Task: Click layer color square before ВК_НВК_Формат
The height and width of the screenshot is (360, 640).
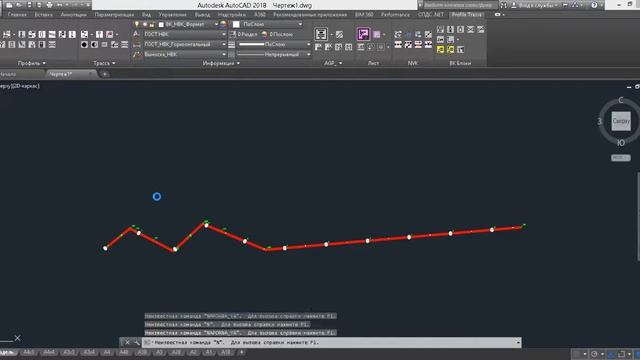Action: 161,24
